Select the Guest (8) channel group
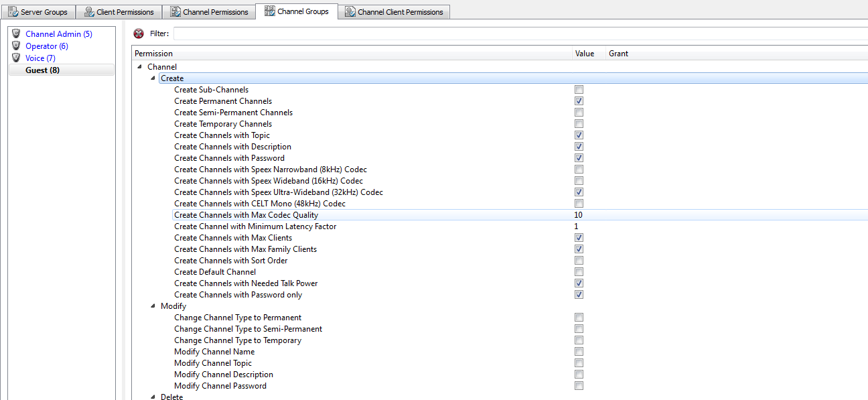This screenshot has width=868, height=400. (42, 70)
